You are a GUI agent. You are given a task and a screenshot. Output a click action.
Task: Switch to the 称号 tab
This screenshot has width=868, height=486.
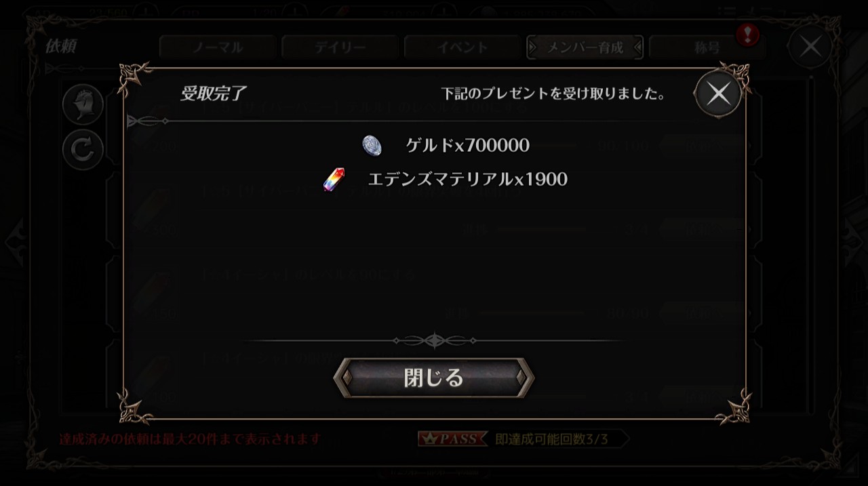(707, 47)
